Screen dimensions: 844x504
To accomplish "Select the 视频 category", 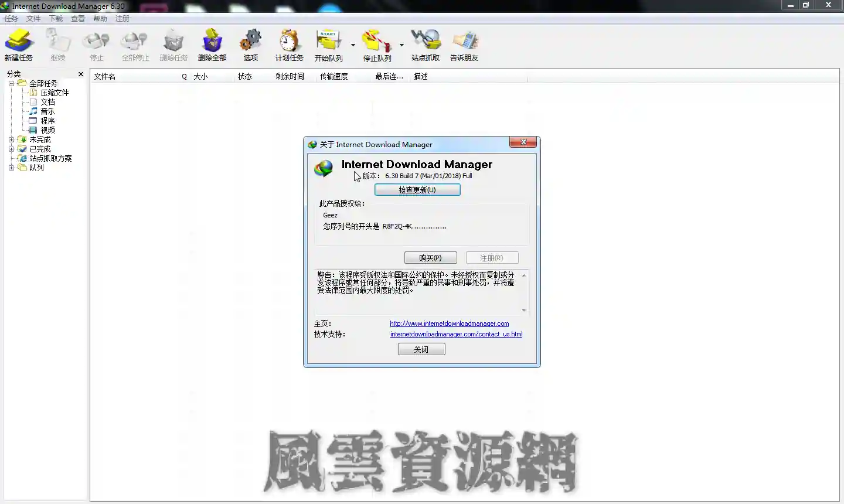I will point(47,130).
